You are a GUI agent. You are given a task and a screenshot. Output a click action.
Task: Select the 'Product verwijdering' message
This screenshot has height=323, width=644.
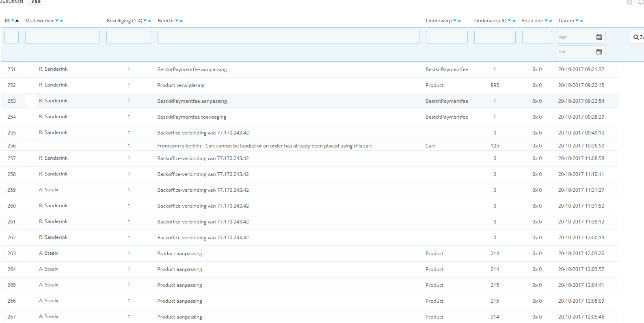click(181, 85)
